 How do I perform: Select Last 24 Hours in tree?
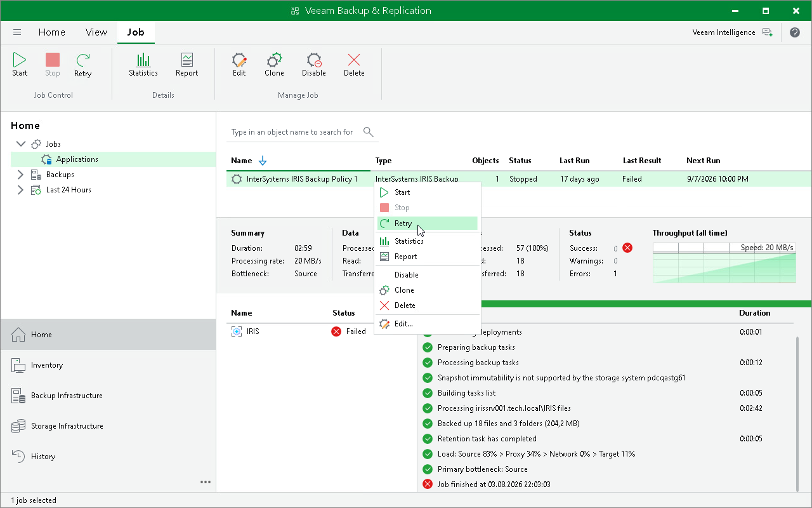click(x=69, y=190)
